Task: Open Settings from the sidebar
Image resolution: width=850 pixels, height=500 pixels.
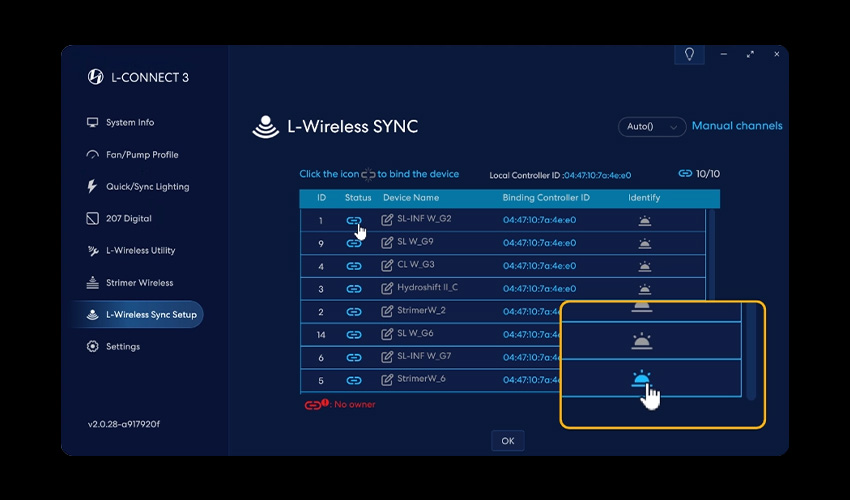Action: 113,347
